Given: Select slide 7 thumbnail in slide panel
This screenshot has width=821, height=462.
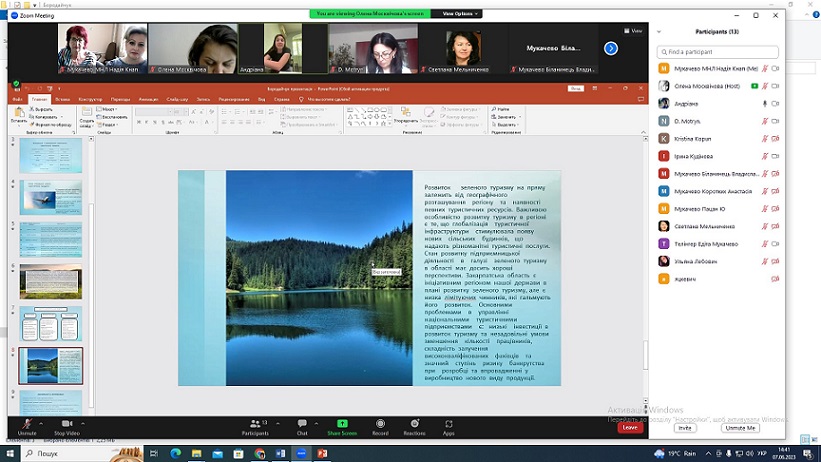Looking at the screenshot, I should click(x=51, y=324).
